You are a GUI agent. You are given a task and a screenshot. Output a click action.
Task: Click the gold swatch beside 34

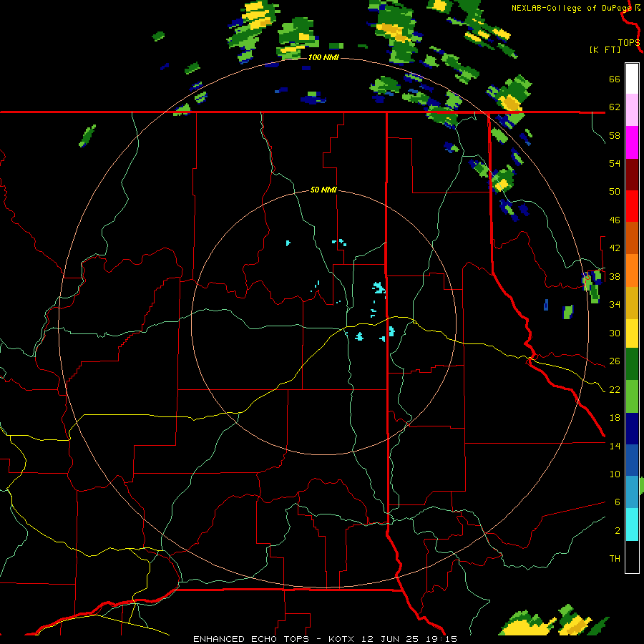(632, 303)
